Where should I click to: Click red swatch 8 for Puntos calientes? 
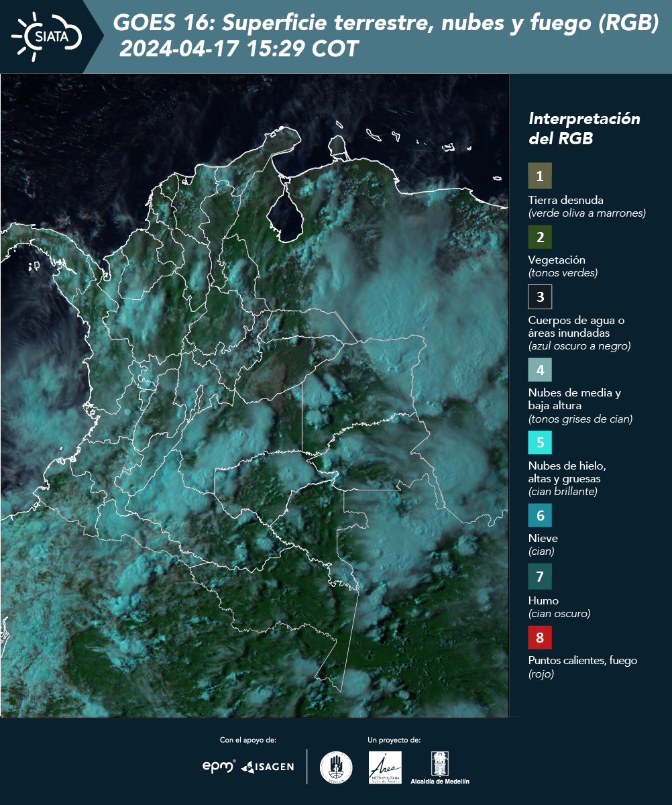pyautogui.click(x=540, y=636)
